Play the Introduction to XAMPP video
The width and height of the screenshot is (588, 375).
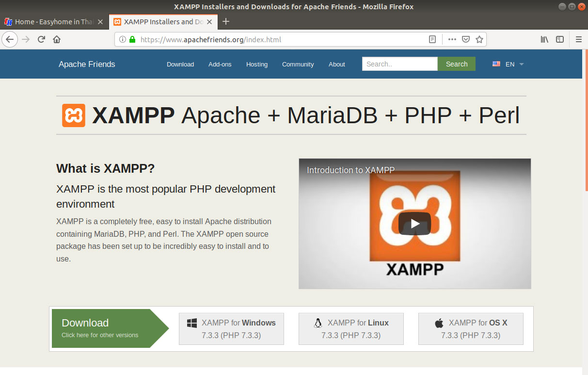point(414,223)
